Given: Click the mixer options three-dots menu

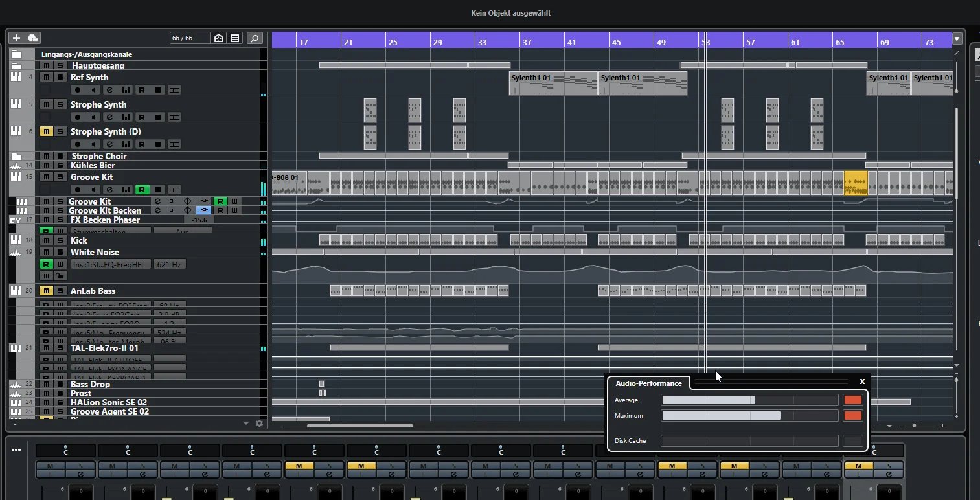Looking at the screenshot, I should coord(16,449).
